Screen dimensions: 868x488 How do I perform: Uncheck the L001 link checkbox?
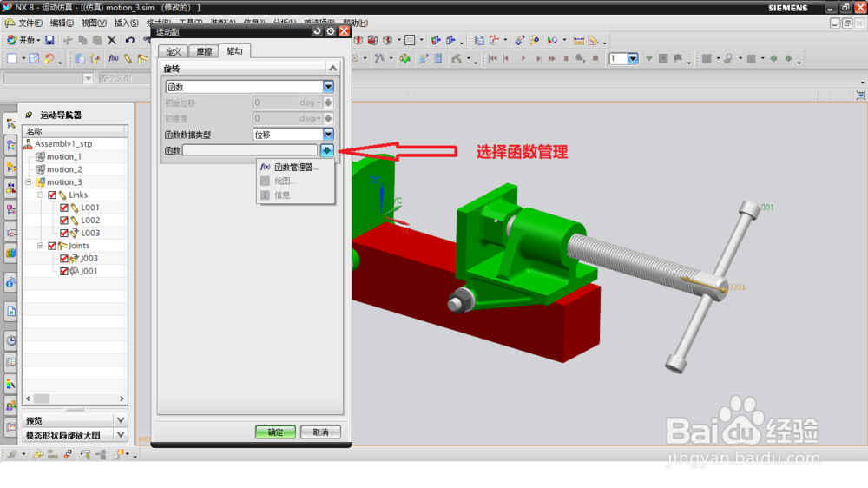point(64,208)
